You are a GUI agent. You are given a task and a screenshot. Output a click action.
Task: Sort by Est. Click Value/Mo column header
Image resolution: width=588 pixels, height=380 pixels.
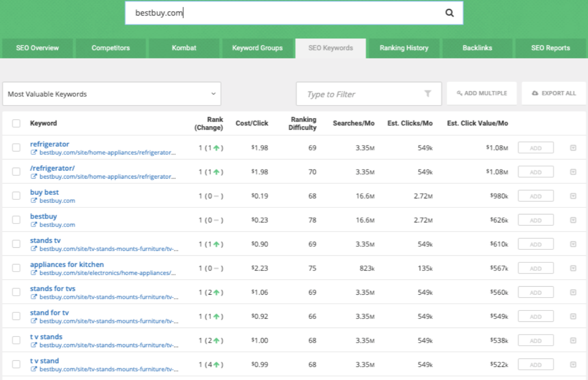tap(477, 124)
